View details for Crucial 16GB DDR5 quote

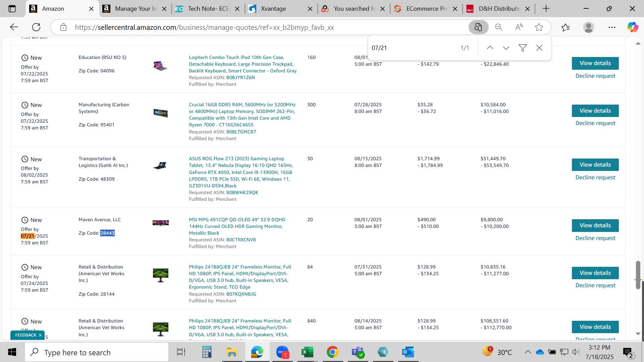[x=595, y=111]
